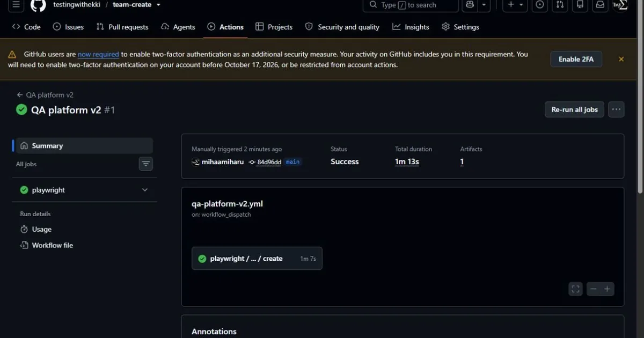Toggle fullscreen for the workflow graph

(x=576, y=289)
